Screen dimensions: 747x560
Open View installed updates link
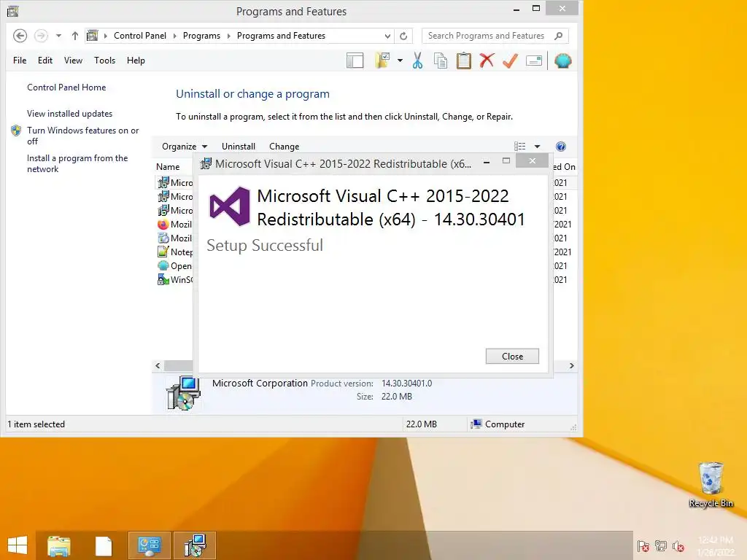(69, 113)
